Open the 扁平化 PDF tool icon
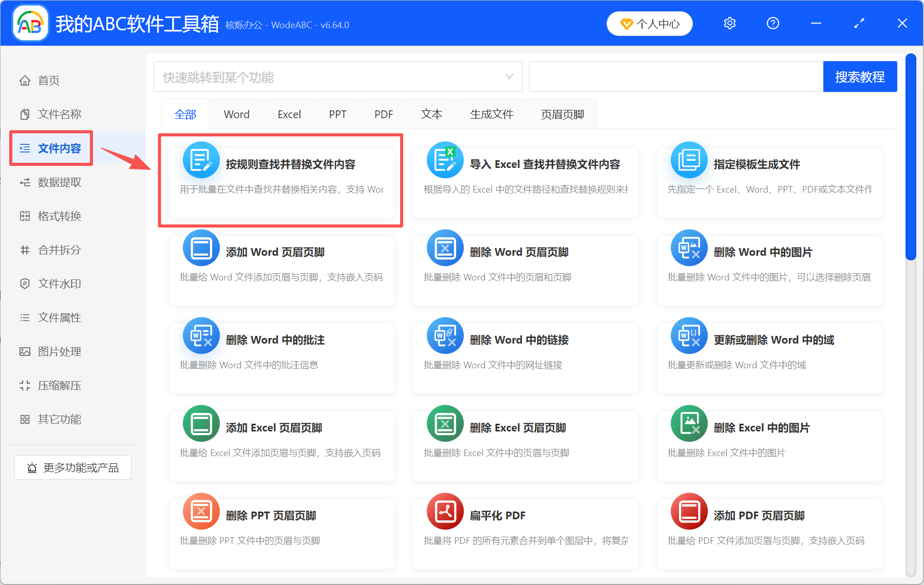 (445, 511)
